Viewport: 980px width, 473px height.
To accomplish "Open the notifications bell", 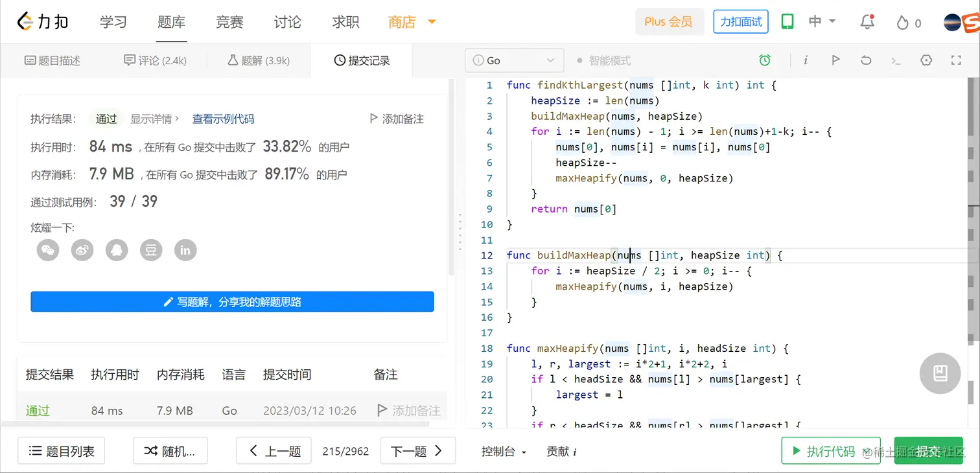I will (x=867, y=22).
